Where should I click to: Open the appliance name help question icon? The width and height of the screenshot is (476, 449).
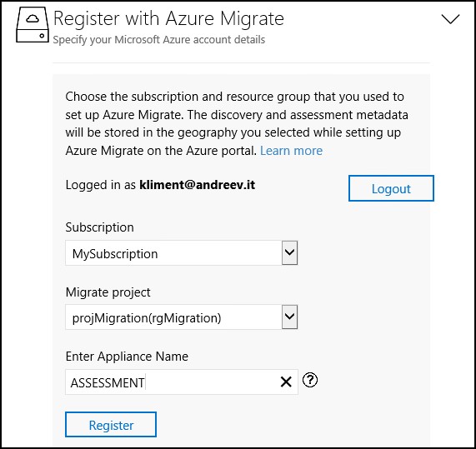[310, 380]
